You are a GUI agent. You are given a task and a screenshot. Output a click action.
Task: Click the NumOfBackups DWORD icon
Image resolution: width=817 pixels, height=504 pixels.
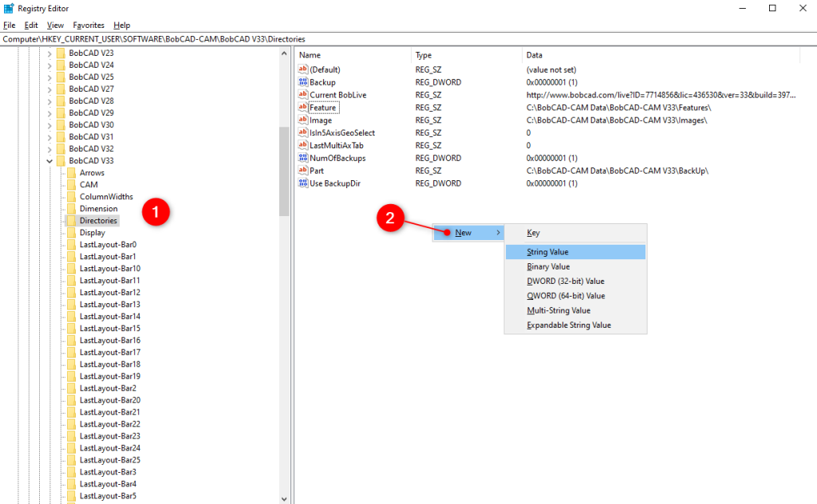(x=304, y=158)
